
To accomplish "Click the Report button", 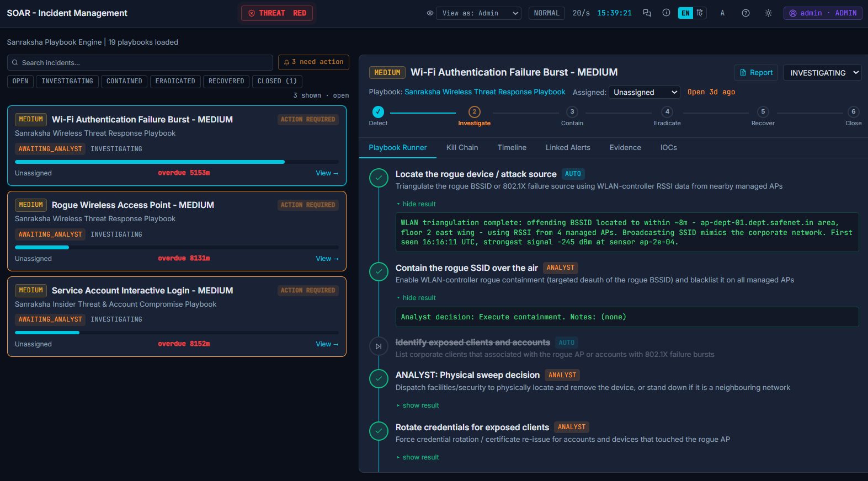I will (x=756, y=73).
